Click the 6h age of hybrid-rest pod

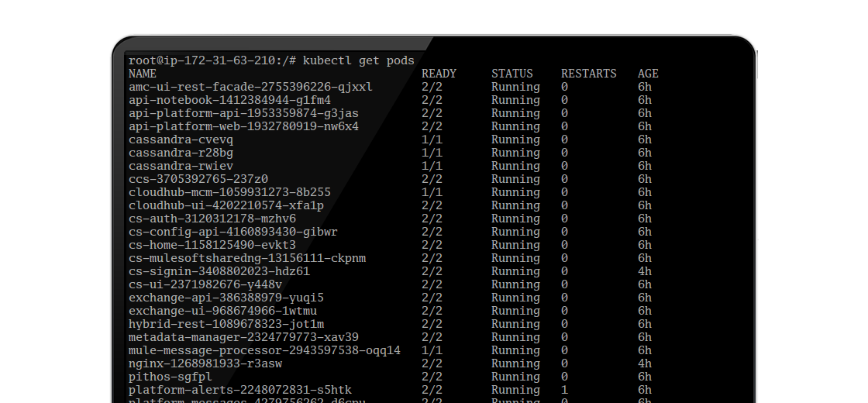click(644, 325)
